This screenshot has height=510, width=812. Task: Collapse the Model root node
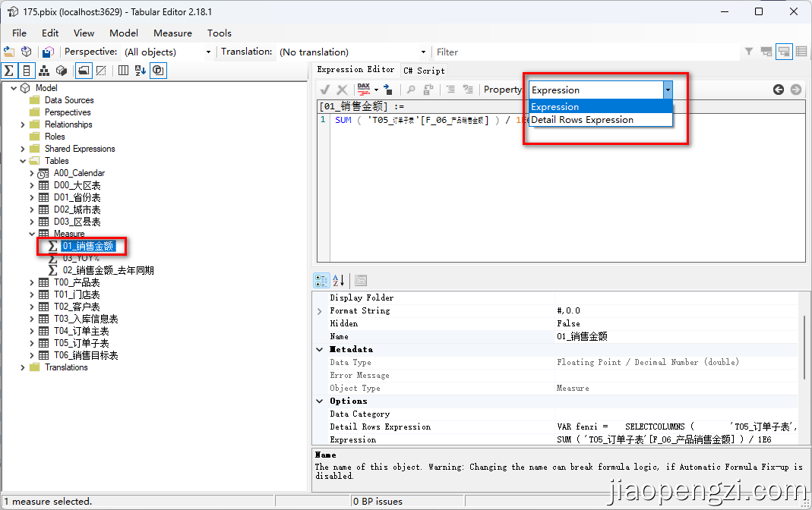pos(14,89)
